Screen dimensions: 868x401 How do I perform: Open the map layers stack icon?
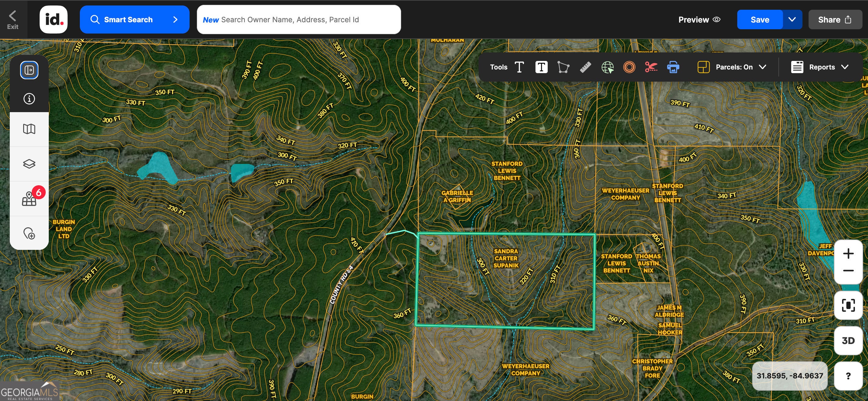click(x=29, y=164)
